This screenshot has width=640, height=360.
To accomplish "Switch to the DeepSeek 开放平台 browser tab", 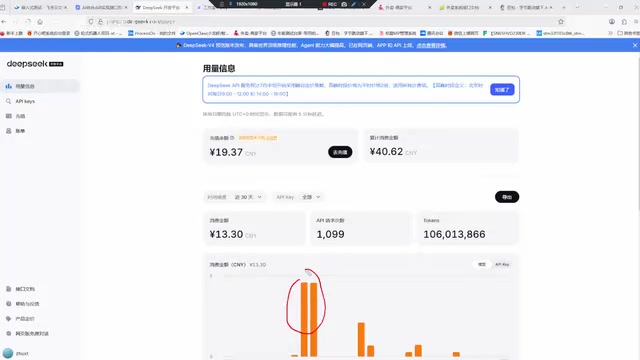I will pos(161,7).
